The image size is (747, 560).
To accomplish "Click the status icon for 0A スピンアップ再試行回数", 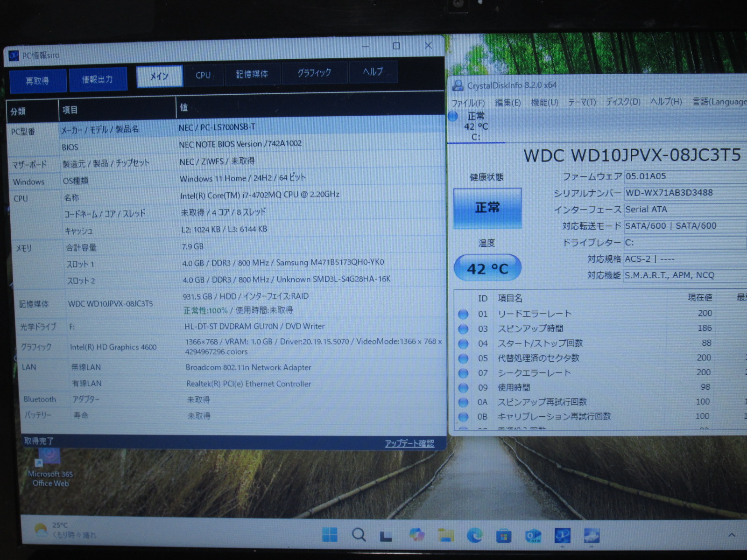I will click(463, 402).
